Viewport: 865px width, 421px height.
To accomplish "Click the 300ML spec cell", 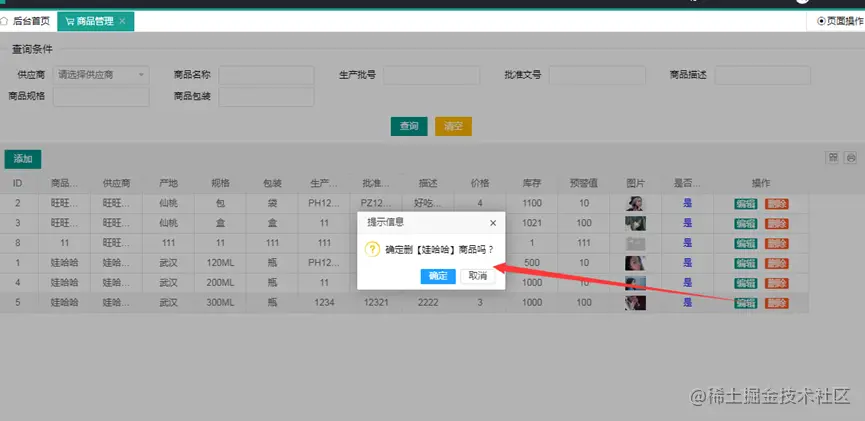I will pos(220,303).
